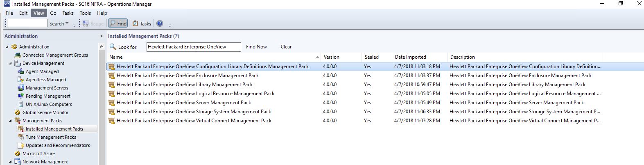
Task: Open the Search dropdown arrow
Action: click(67, 23)
